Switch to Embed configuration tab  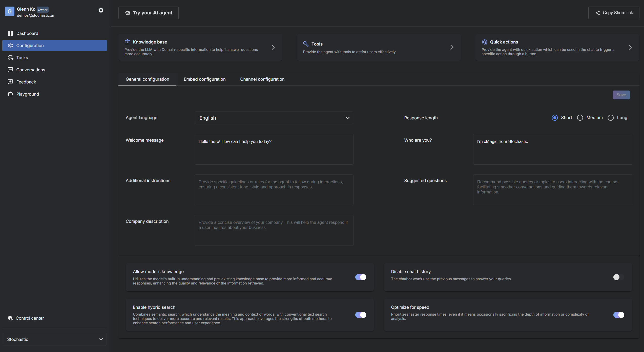pos(204,79)
